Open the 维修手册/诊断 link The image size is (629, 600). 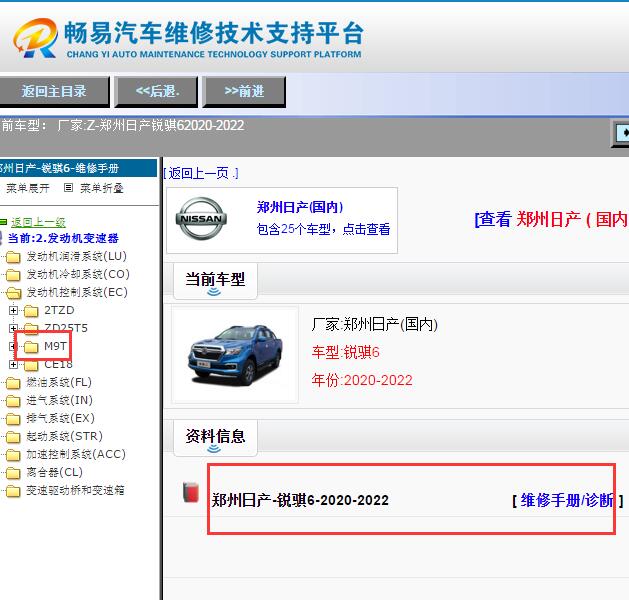pos(567,500)
